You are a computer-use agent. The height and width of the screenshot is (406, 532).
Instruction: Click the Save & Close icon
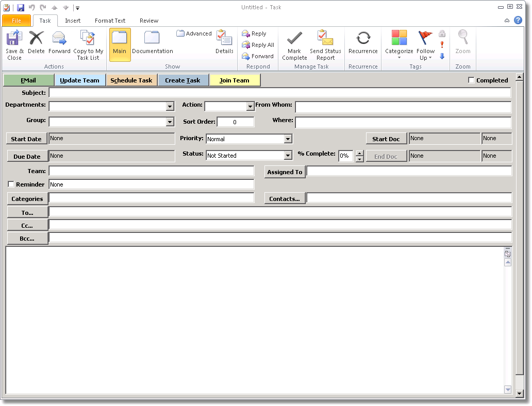coord(14,39)
